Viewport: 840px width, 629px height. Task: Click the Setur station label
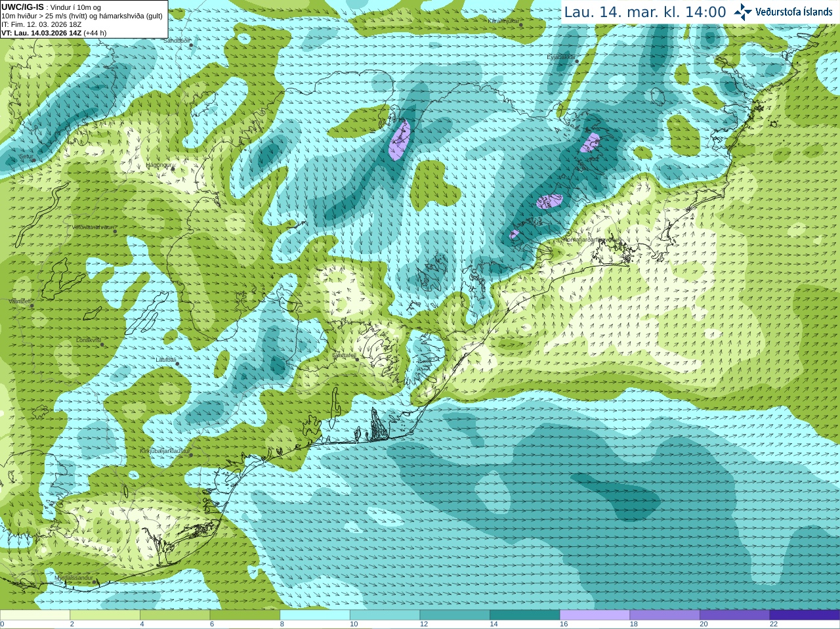[x=26, y=156]
